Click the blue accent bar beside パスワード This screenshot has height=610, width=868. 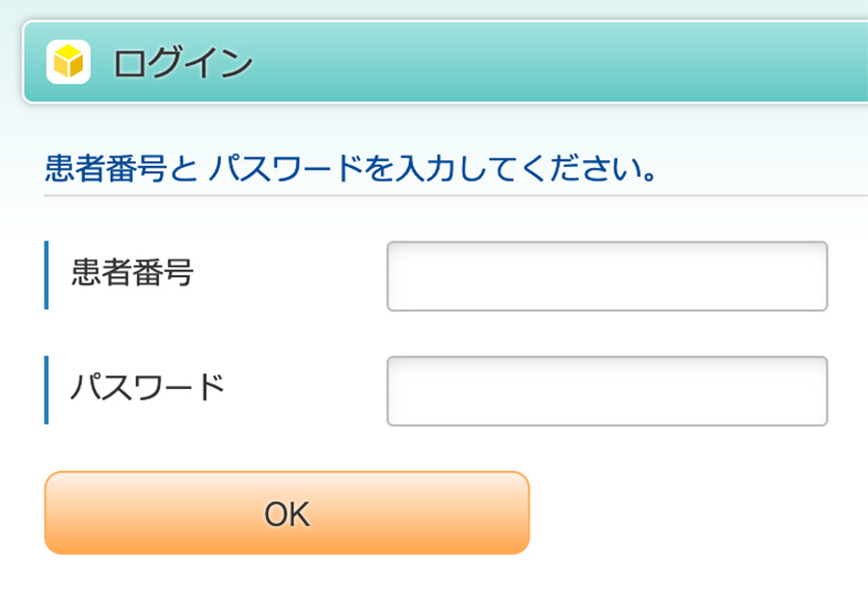tap(46, 390)
